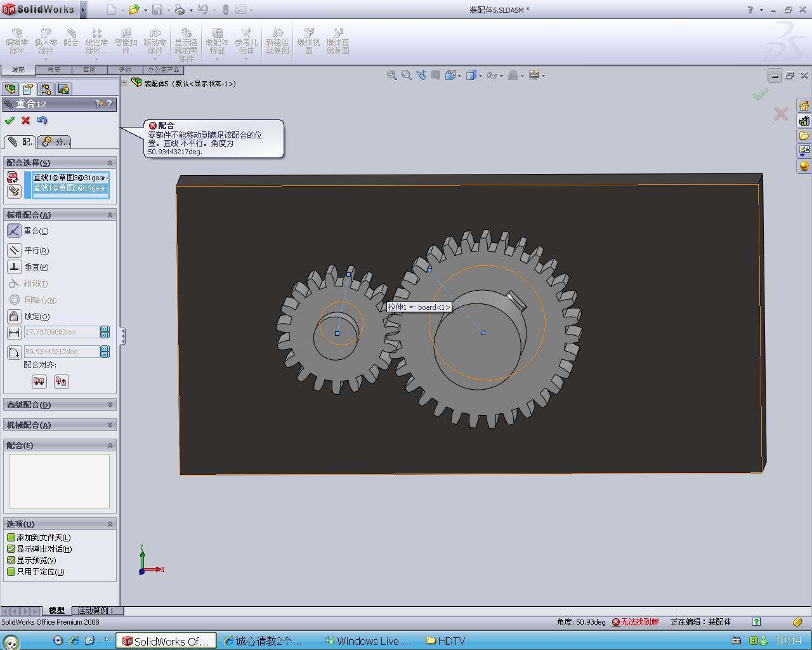Switch to the 草图 sketch tab
The image size is (812, 650).
tap(89, 70)
